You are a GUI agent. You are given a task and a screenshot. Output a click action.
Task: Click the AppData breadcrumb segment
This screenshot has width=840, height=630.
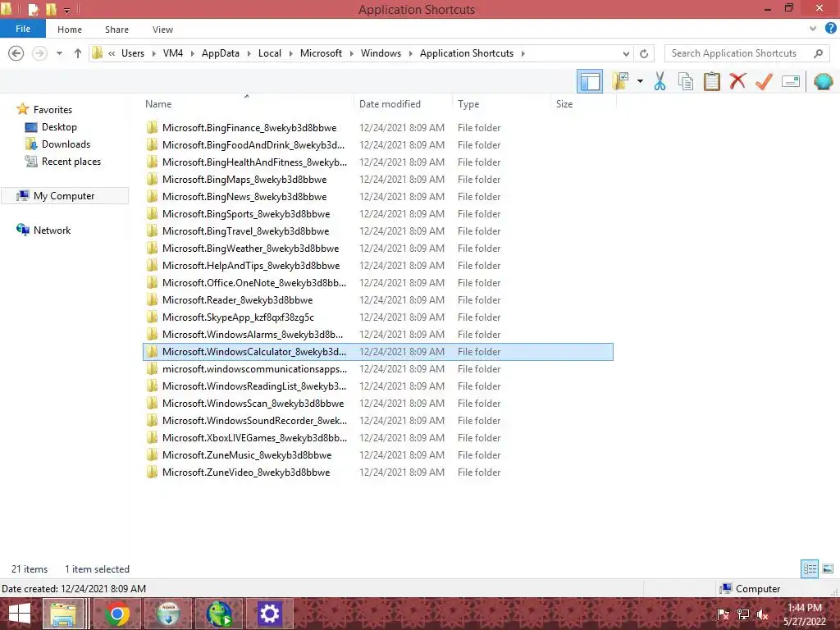(x=220, y=53)
